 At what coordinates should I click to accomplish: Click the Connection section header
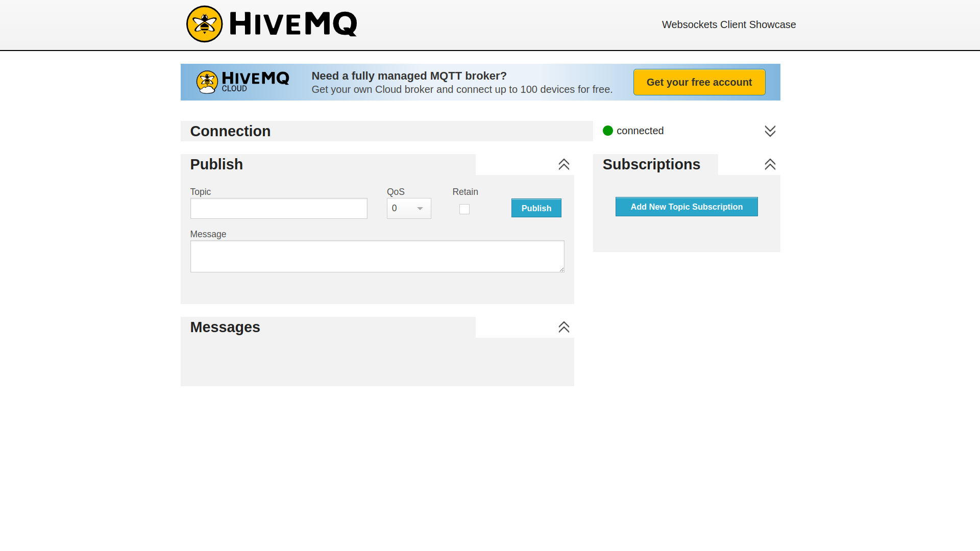[x=230, y=131]
